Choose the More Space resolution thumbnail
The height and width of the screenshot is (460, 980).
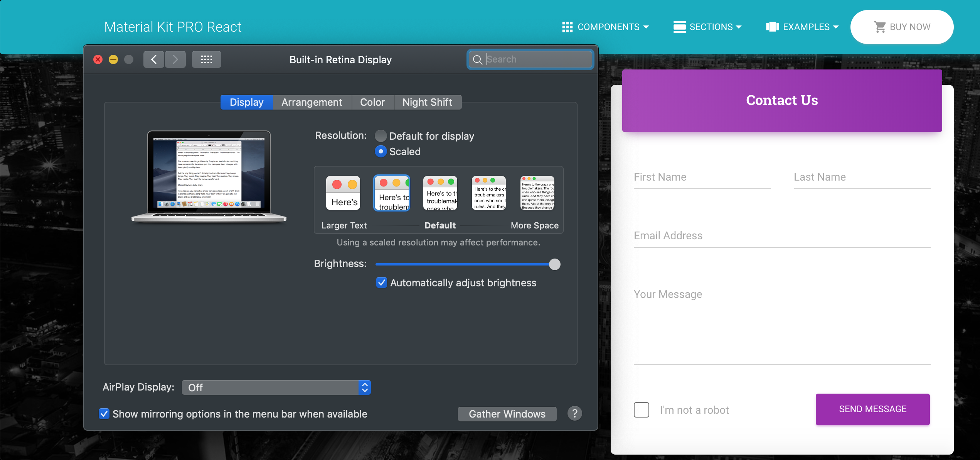pos(537,193)
